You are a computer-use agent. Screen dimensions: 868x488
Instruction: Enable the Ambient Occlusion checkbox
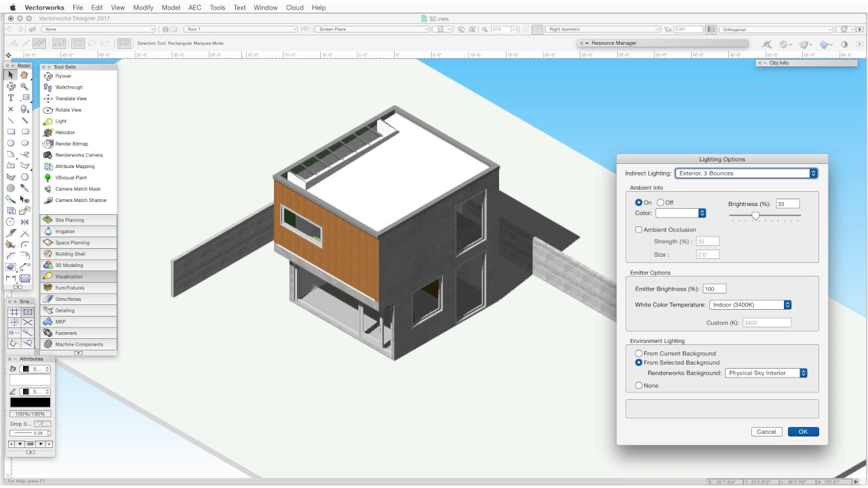pos(639,230)
